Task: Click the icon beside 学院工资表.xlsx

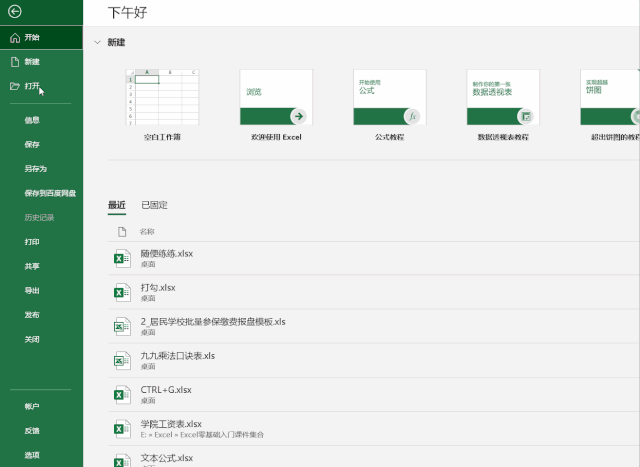Action: (x=122, y=429)
